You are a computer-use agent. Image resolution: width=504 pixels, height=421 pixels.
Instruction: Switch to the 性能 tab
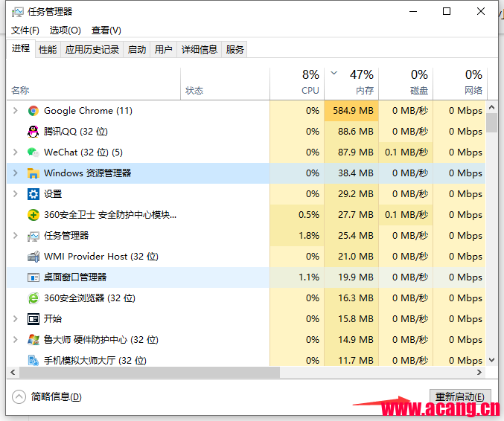point(48,50)
